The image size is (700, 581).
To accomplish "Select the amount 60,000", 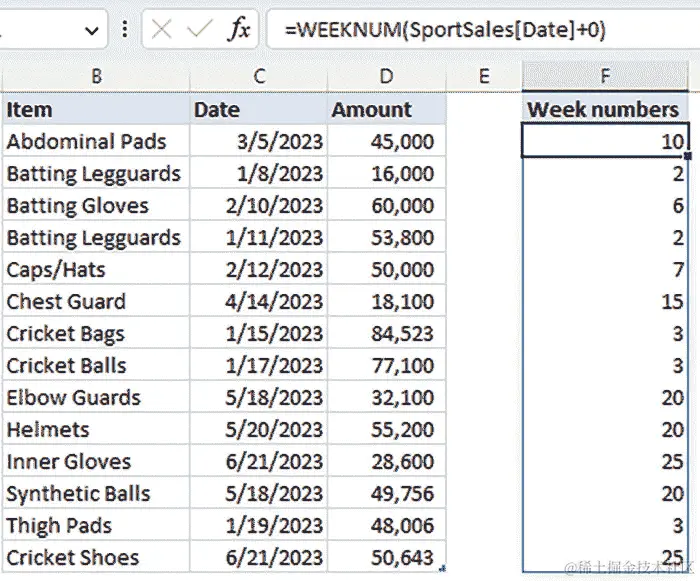I will point(387,205).
